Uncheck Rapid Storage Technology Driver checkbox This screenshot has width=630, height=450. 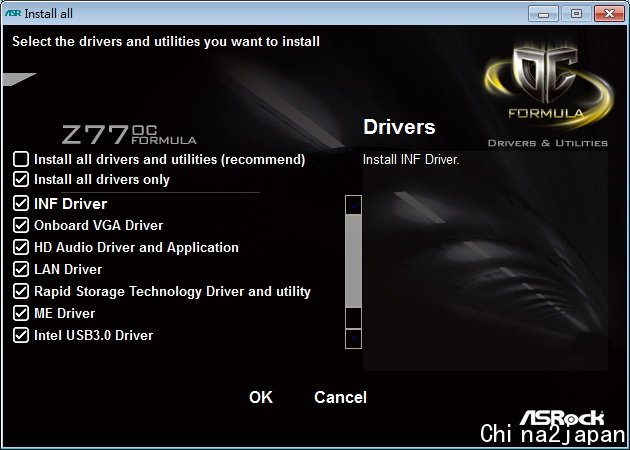point(21,291)
